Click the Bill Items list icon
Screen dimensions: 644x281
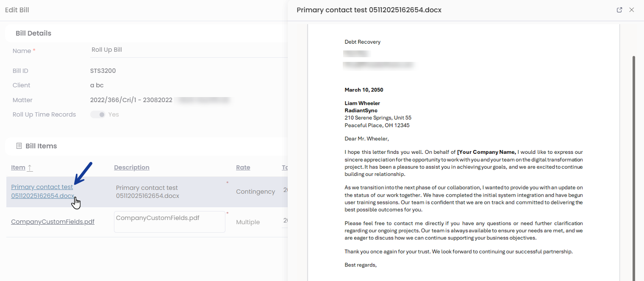(19, 146)
